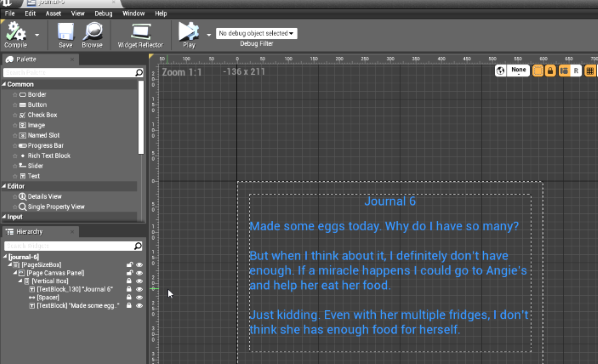Image resolution: width=598 pixels, height=364 pixels.
Task: Collapse the PageSizeBox tree node
Action: tap(10, 264)
